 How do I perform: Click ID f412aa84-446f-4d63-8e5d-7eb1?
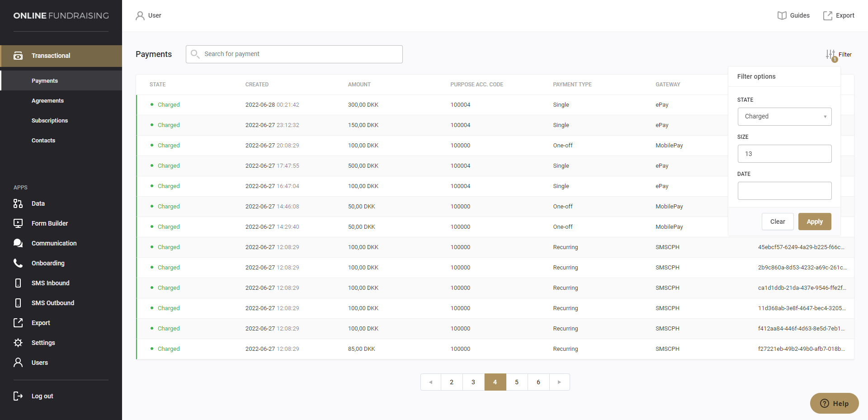(x=802, y=329)
